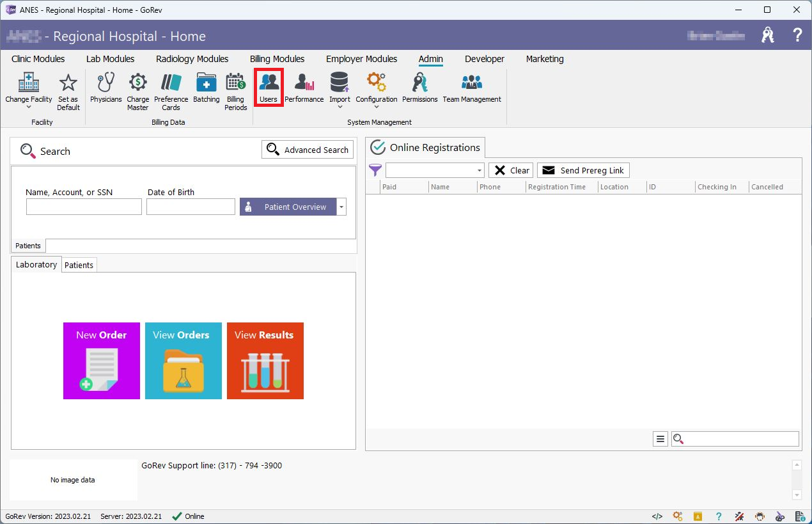Sort by the Paid column header

coord(404,187)
